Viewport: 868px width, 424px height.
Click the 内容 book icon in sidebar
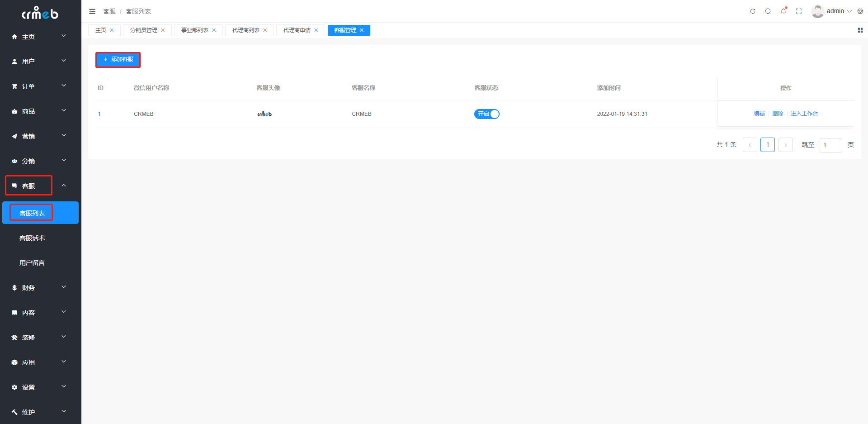14,313
